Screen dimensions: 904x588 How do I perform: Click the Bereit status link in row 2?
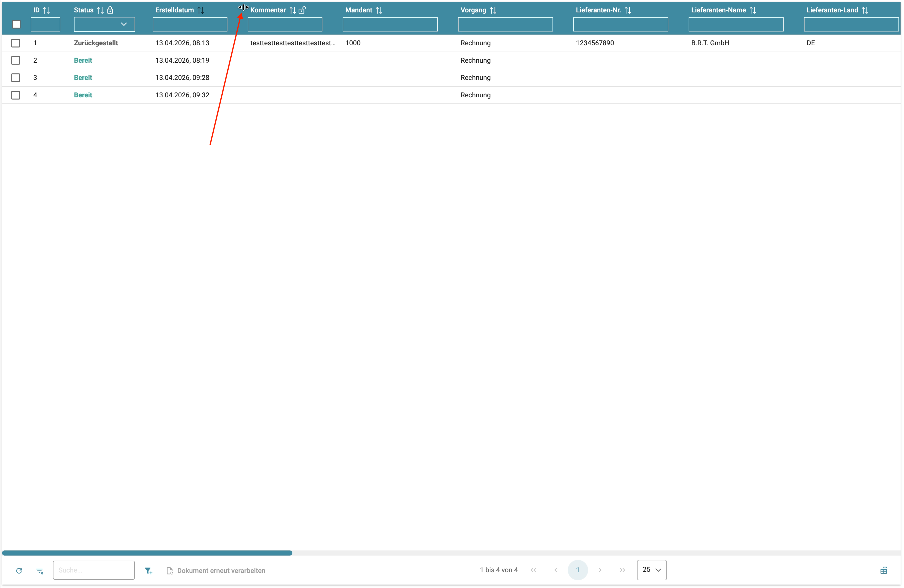point(83,60)
